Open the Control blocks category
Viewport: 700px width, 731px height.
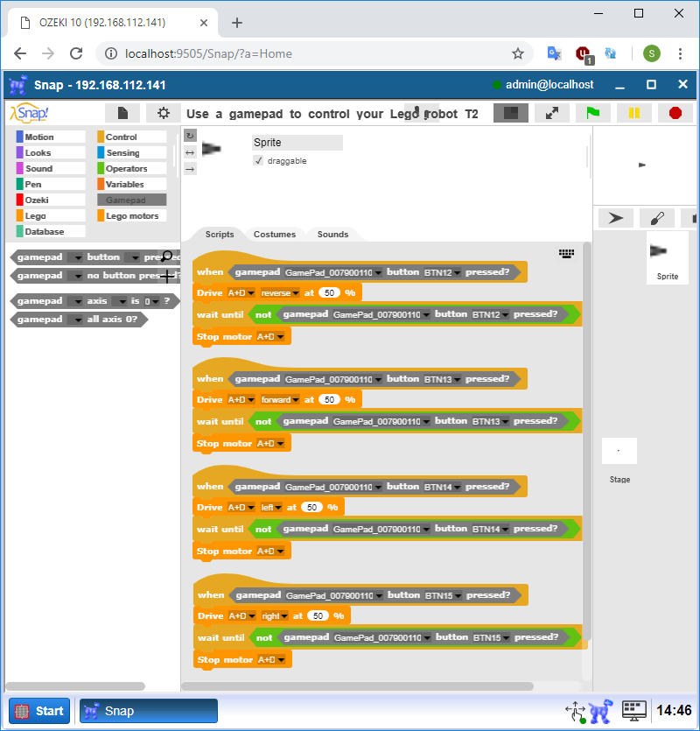click(132, 137)
